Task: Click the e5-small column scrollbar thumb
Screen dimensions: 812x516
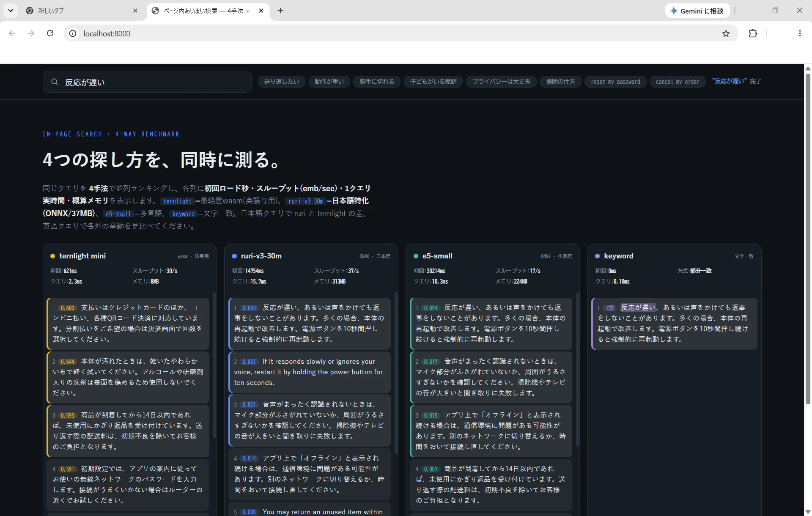Action: pyautogui.click(x=577, y=369)
